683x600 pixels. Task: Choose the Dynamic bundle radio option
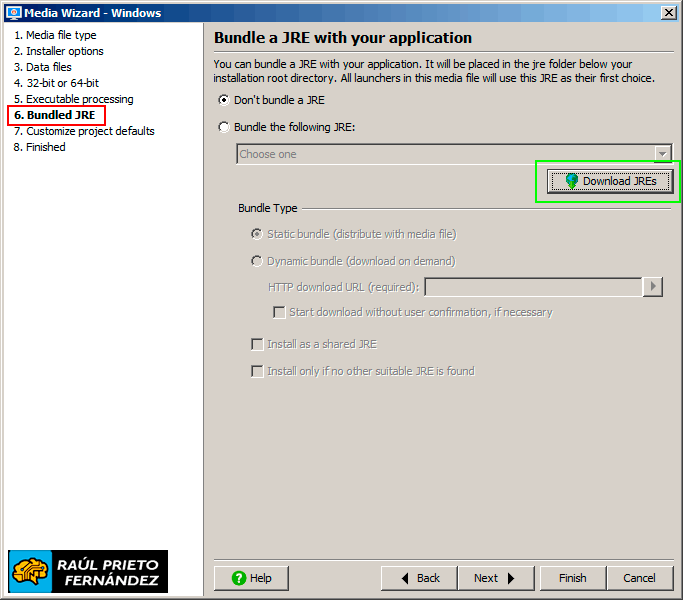click(257, 261)
